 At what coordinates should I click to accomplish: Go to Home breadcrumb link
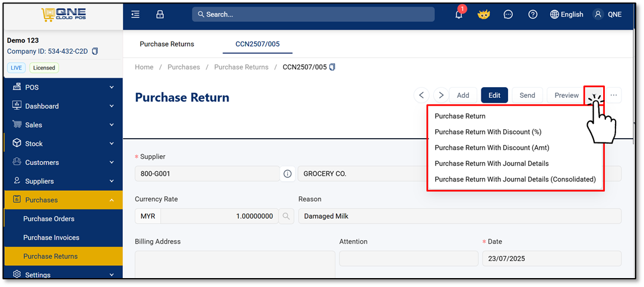coord(144,67)
